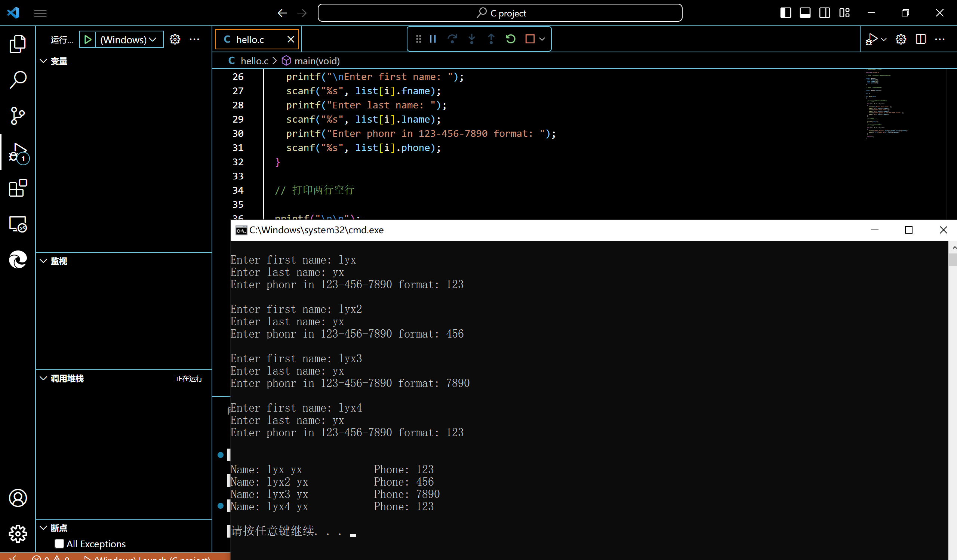Click the Step Out debug icon
The width and height of the screenshot is (957, 560).
pyautogui.click(x=491, y=39)
